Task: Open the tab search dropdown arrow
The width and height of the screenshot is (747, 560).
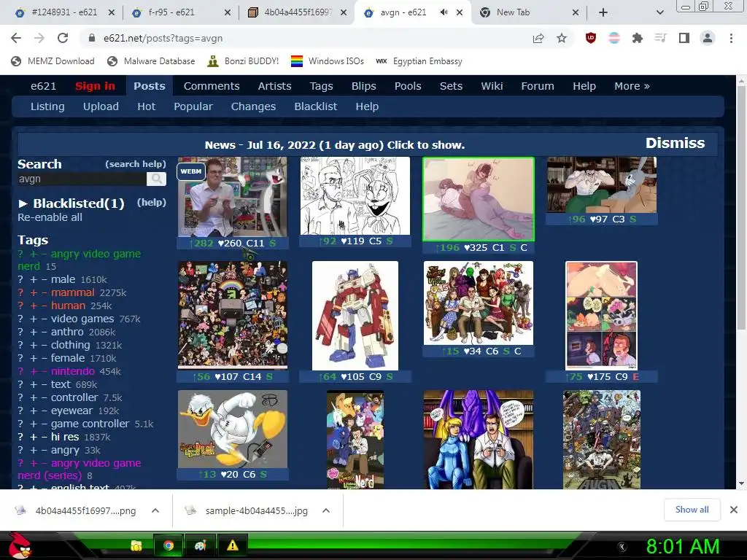Action: (659, 12)
